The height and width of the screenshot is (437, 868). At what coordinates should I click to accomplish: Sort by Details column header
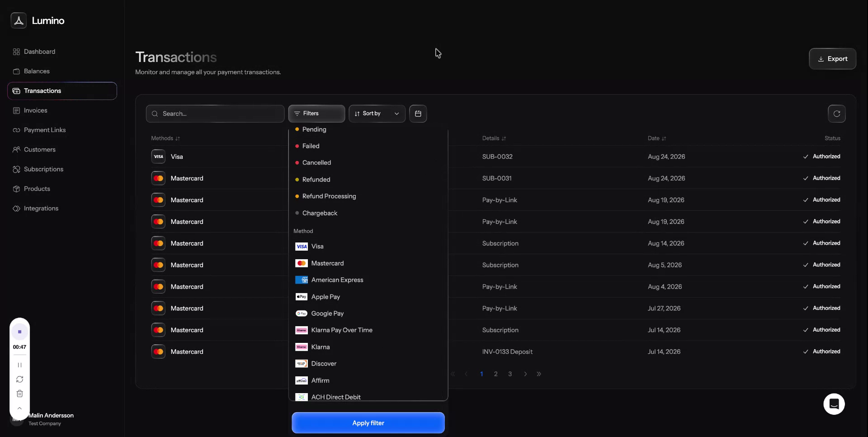click(x=494, y=138)
